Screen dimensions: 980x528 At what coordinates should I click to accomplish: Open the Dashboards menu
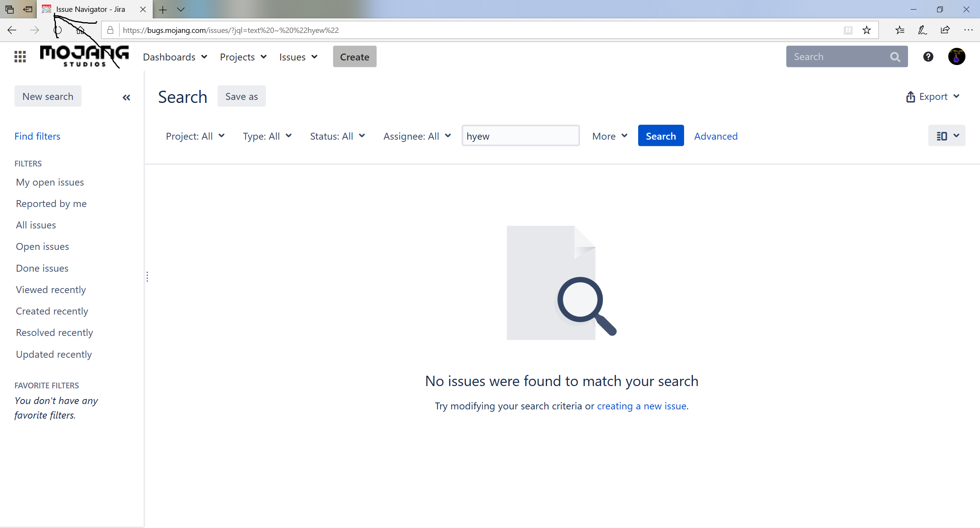pyautogui.click(x=175, y=57)
